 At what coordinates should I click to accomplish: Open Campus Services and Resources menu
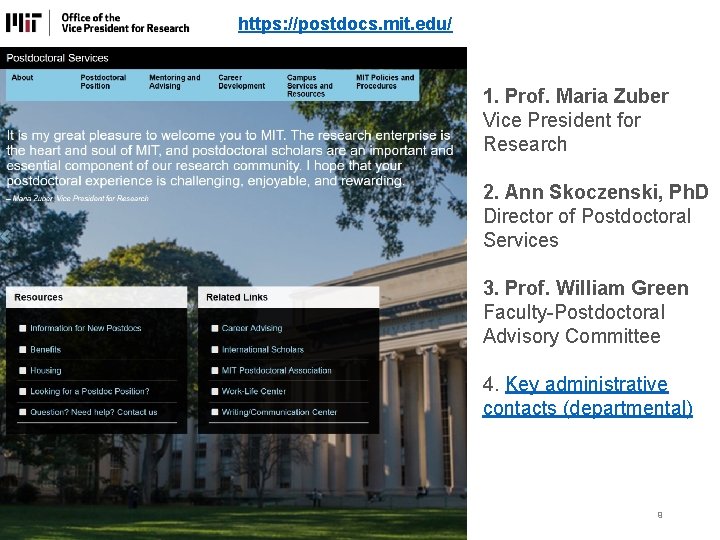309,85
